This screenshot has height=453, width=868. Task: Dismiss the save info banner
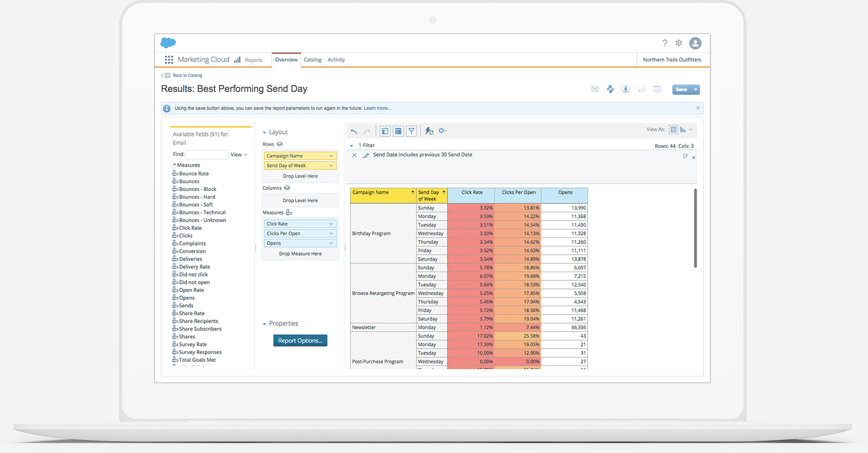(x=698, y=108)
